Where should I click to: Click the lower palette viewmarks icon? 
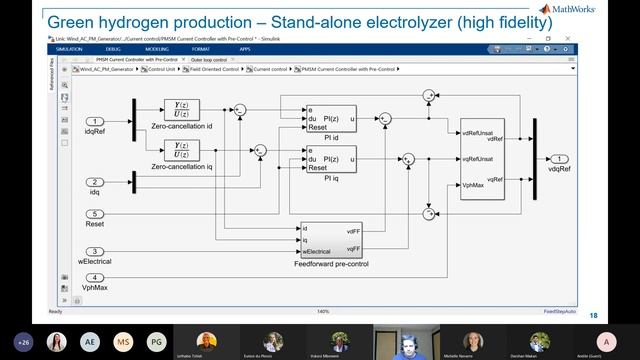click(x=64, y=289)
